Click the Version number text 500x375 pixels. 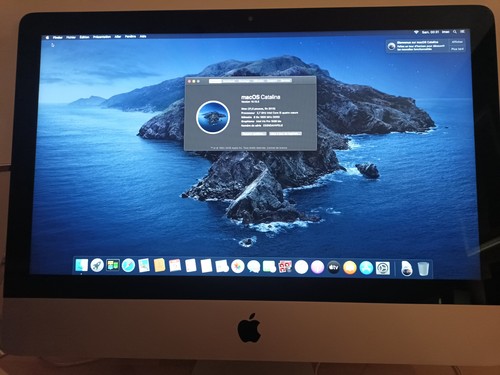[x=250, y=102]
